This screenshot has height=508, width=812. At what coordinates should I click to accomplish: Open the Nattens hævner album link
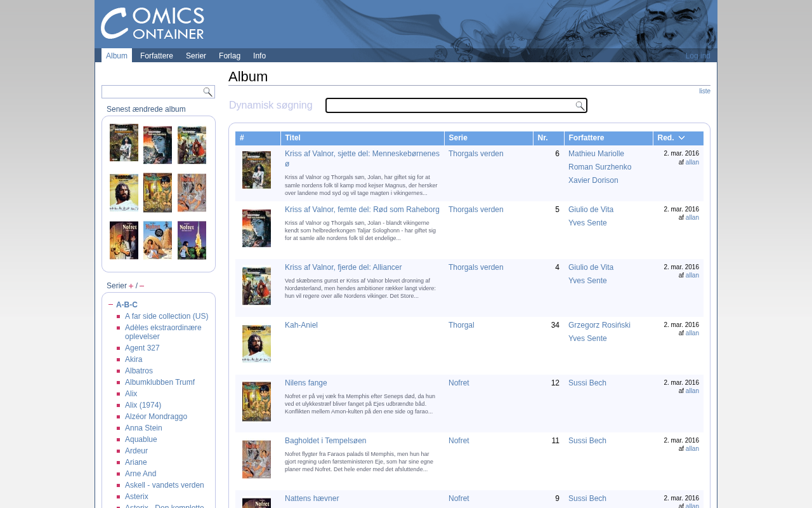(x=312, y=498)
